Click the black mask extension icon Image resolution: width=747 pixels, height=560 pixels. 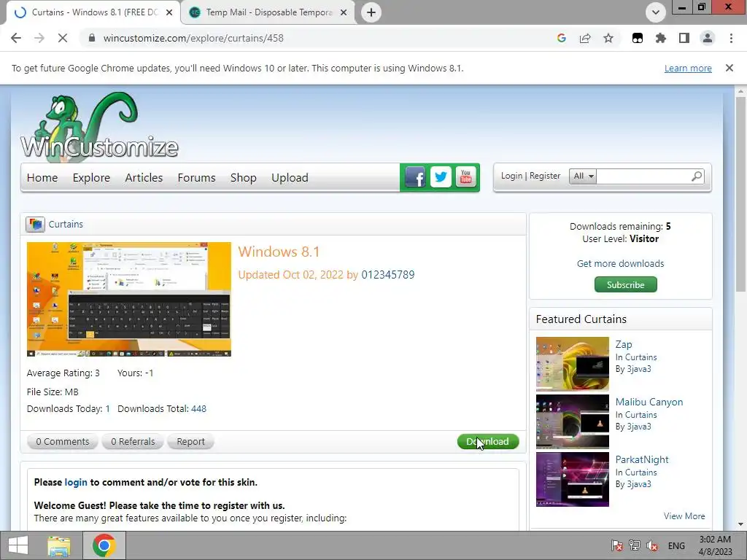point(638,38)
